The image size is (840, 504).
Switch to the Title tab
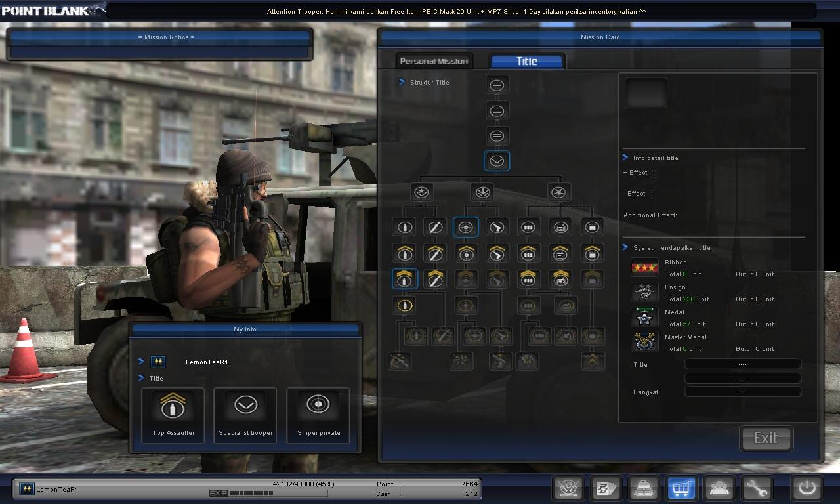tap(527, 61)
